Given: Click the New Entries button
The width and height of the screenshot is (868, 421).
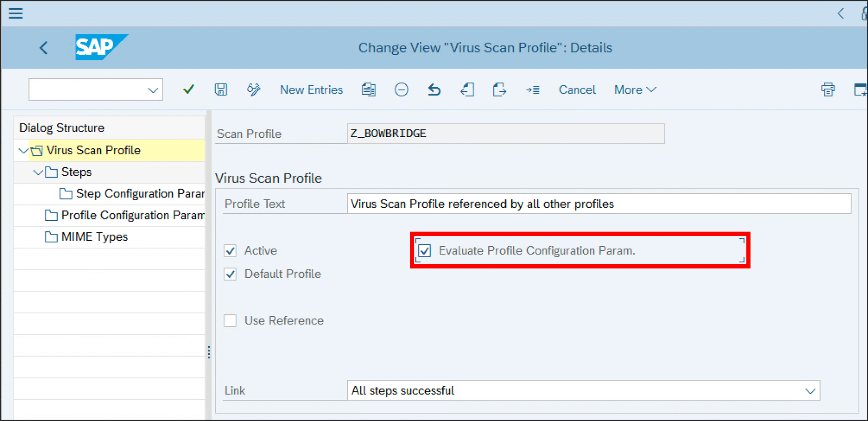Looking at the screenshot, I should tap(311, 90).
